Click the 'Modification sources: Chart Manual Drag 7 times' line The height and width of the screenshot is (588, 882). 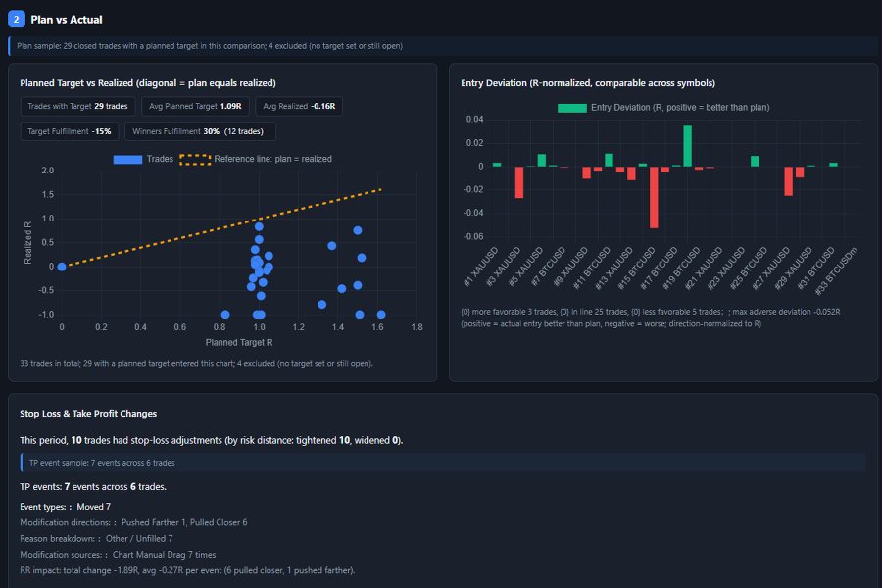coord(118,555)
